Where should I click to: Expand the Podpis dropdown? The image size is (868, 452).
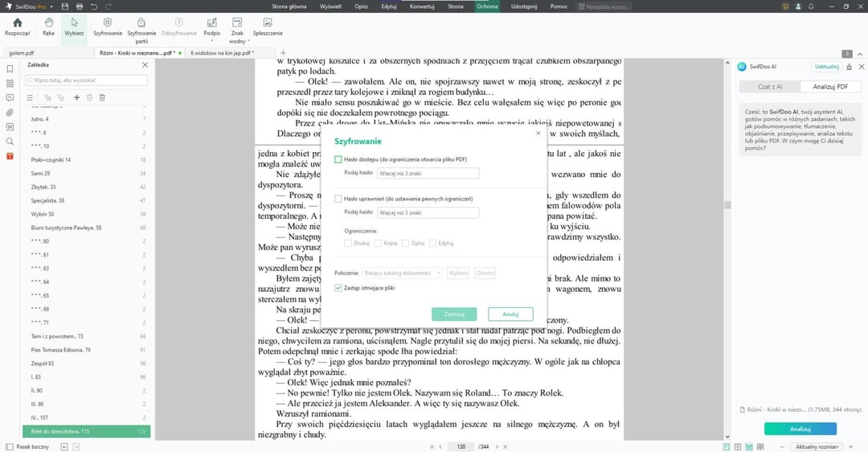(212, 39)
